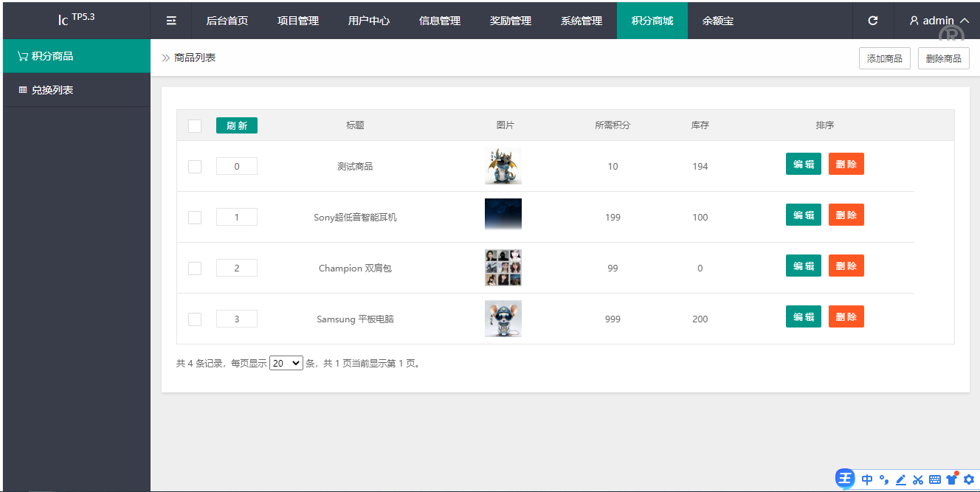Screen dimensions: 980x492
Task: Open the 系统管理 top menu
Action: (582, 21)
